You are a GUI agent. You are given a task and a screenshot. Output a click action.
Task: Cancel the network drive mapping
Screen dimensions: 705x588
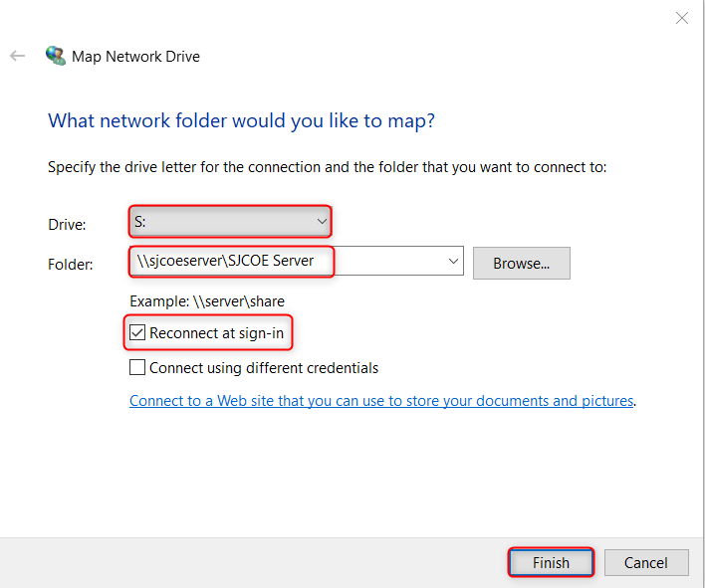[x=646, y=562]
